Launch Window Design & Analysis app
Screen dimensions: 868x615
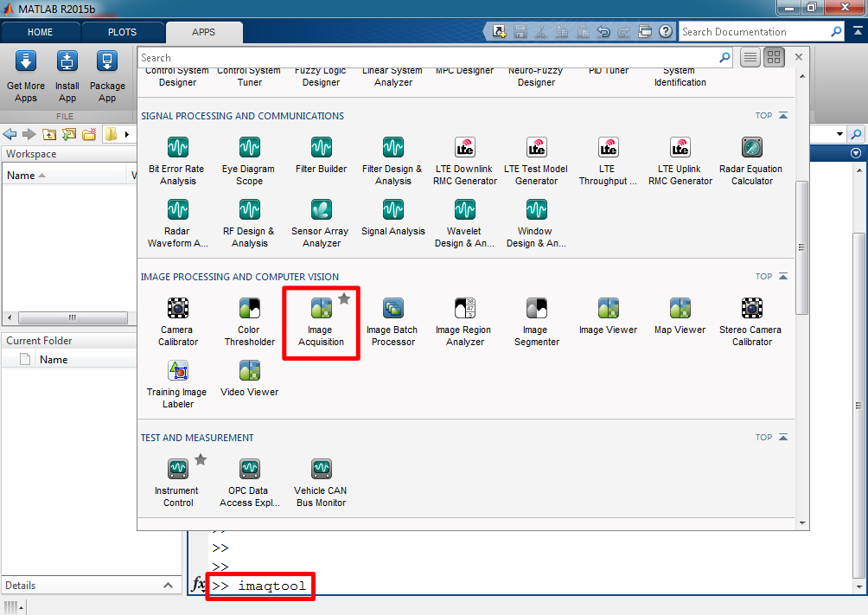[536, 223]
